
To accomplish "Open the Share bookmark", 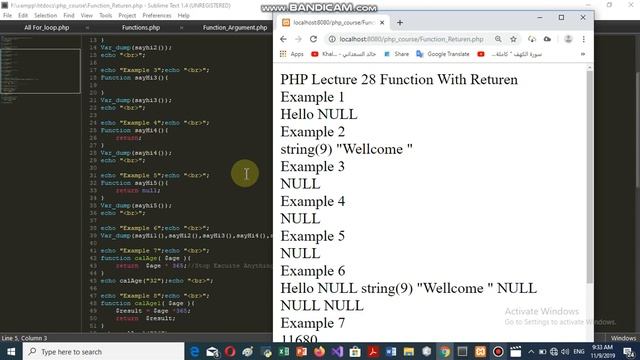I will tap(396, 54).
